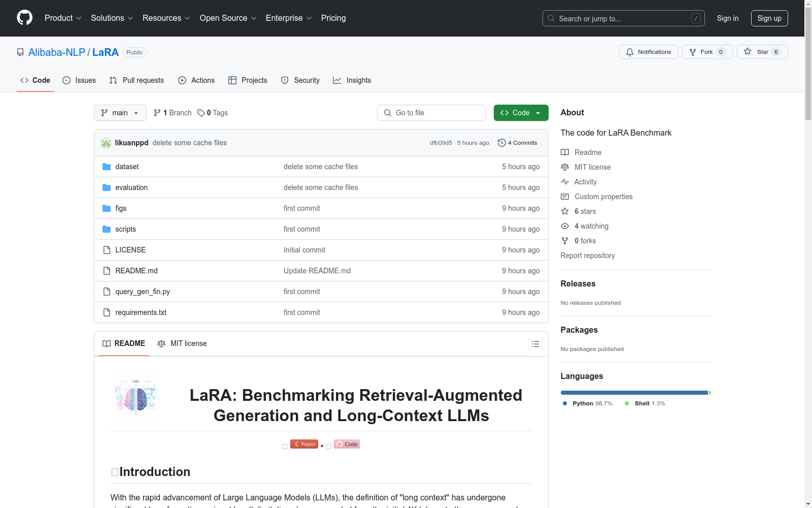This screenshot has width=812, height=508.
Task: Focus the Go to file search field
Action: pos(431,113)
